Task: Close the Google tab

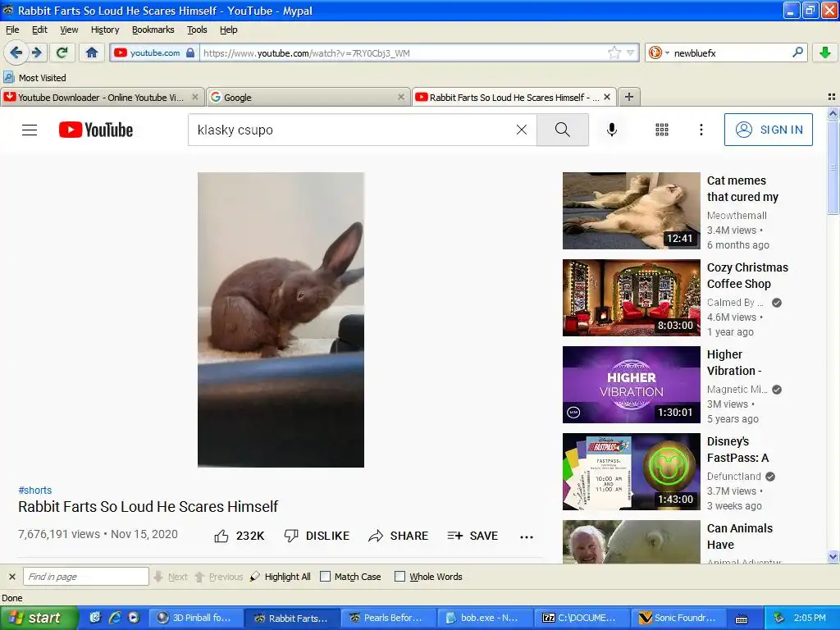Action: pos(400,97)
